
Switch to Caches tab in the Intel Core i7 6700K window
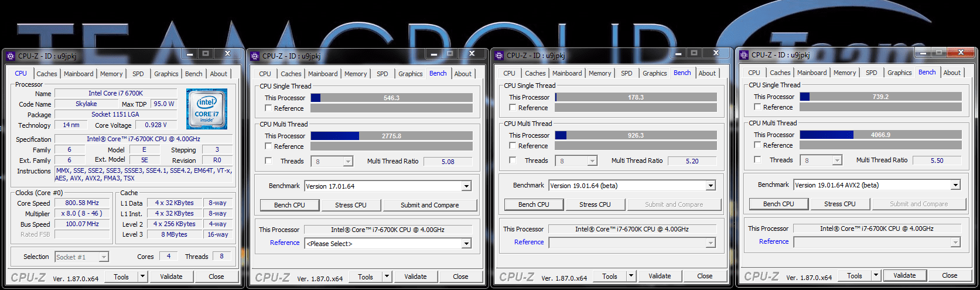[47, 74]
